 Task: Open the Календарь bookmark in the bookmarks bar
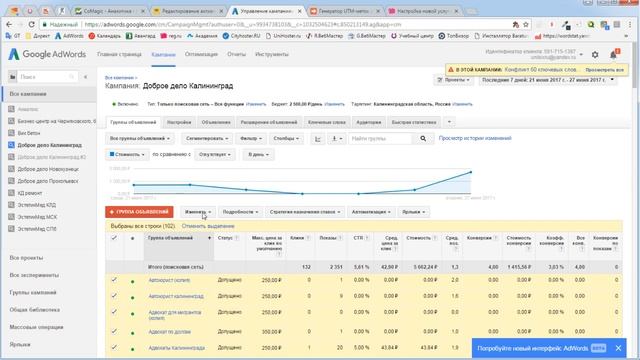coord(105,36)
